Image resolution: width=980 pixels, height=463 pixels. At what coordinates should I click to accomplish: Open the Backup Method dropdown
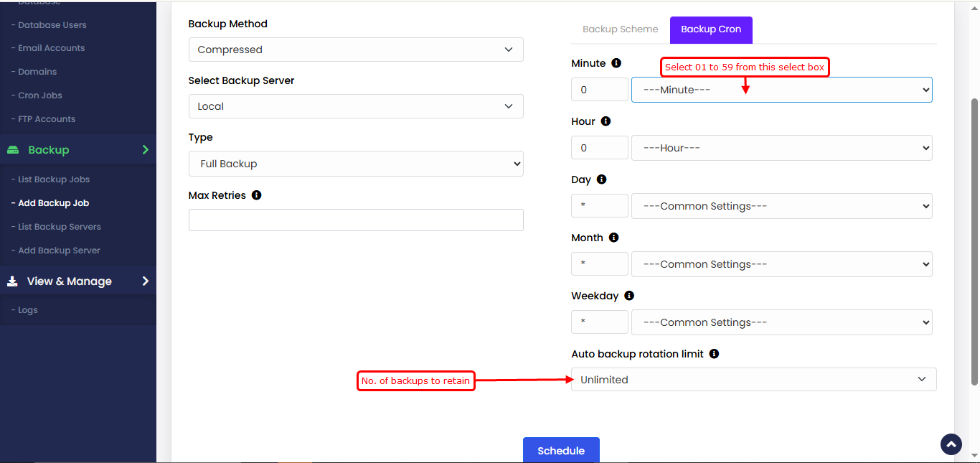click(356, 50)
